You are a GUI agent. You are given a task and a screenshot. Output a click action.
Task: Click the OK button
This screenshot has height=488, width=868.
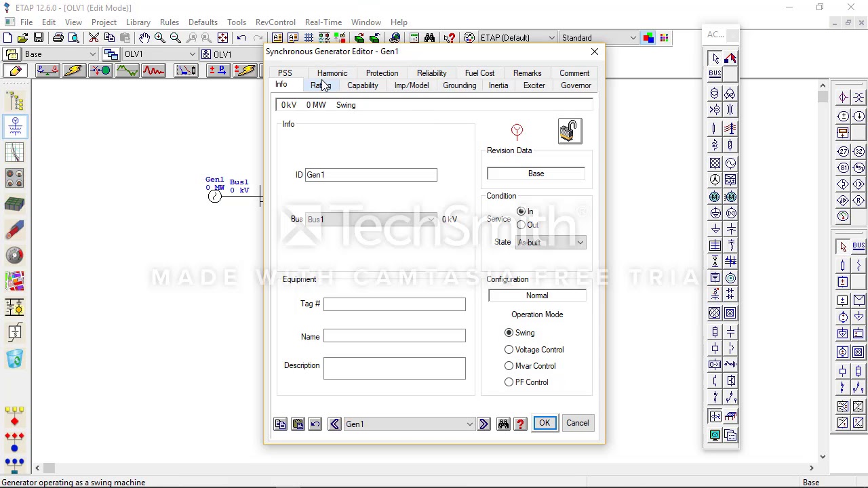545,423
